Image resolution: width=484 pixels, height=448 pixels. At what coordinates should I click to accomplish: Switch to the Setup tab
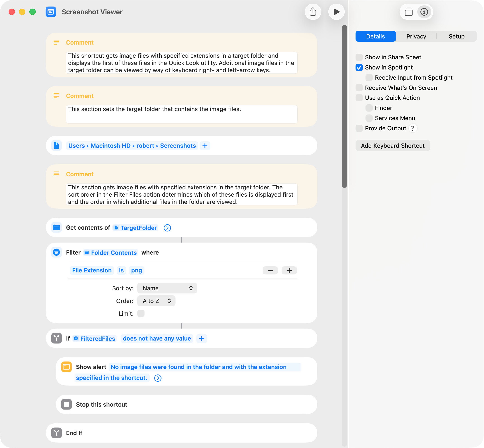tap(456, 36)
